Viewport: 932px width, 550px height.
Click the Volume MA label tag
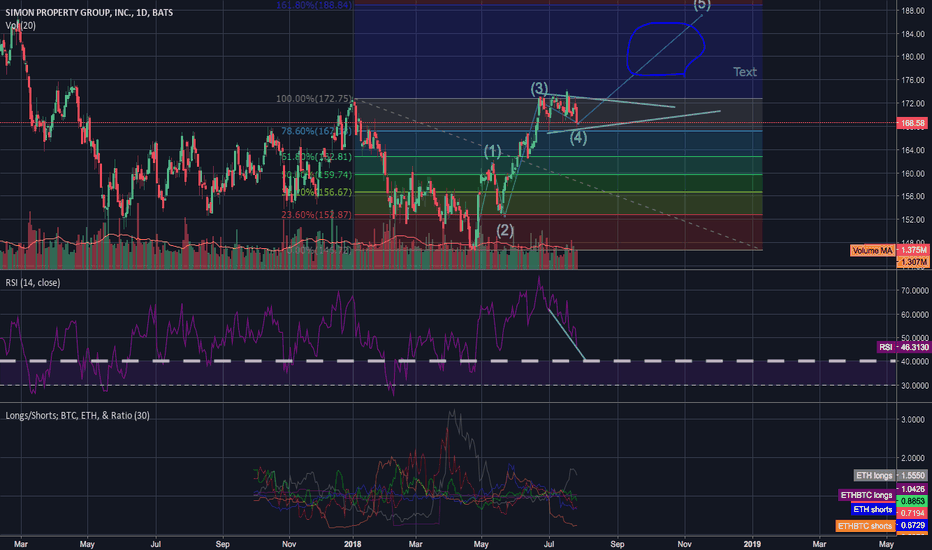coord(872,250)
